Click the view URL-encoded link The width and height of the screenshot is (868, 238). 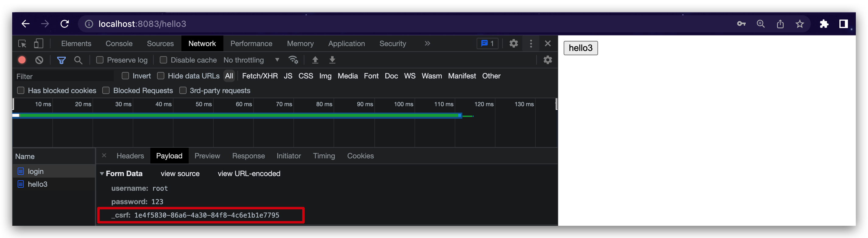point(249,174)
